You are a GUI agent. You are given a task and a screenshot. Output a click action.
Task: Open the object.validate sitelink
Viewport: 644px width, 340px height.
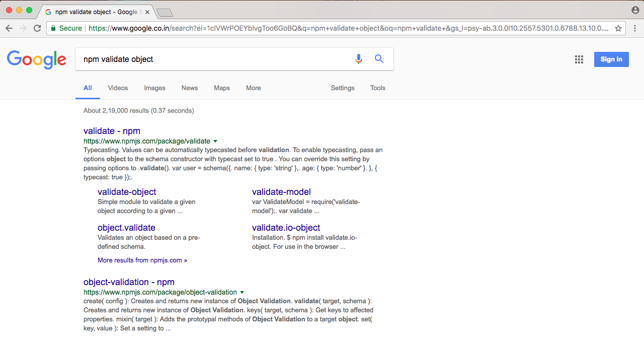pyautogui.click(x=126, y=228)
